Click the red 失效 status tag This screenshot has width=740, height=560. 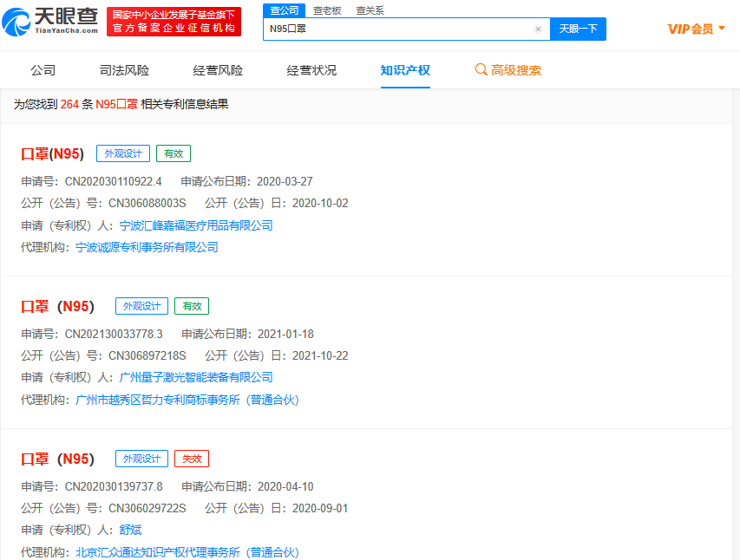point(192,459)
